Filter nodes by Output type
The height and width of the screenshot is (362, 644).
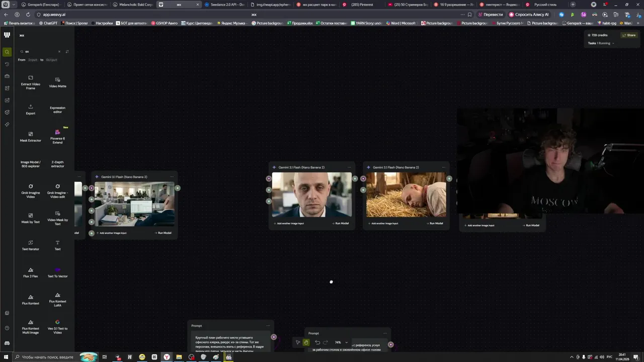[51, 60]
